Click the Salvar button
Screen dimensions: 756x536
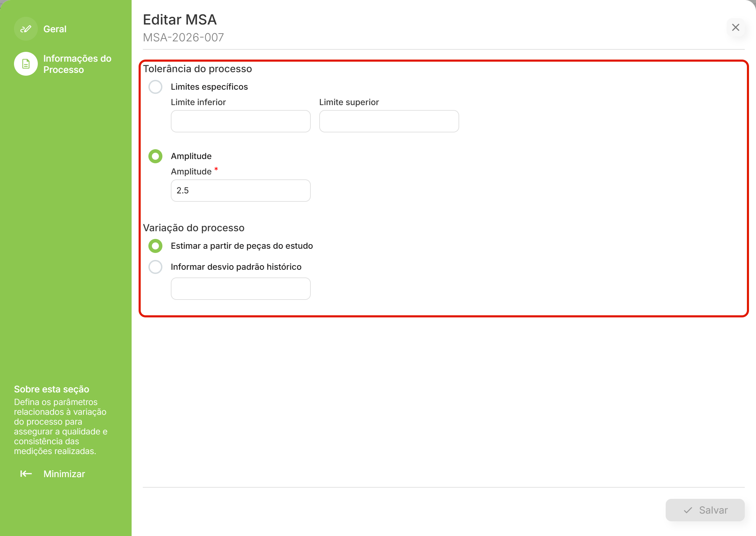(705, 510)
